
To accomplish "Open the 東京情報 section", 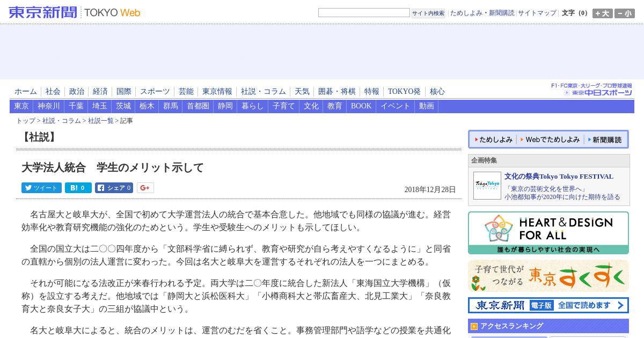I will coord(217,91).
